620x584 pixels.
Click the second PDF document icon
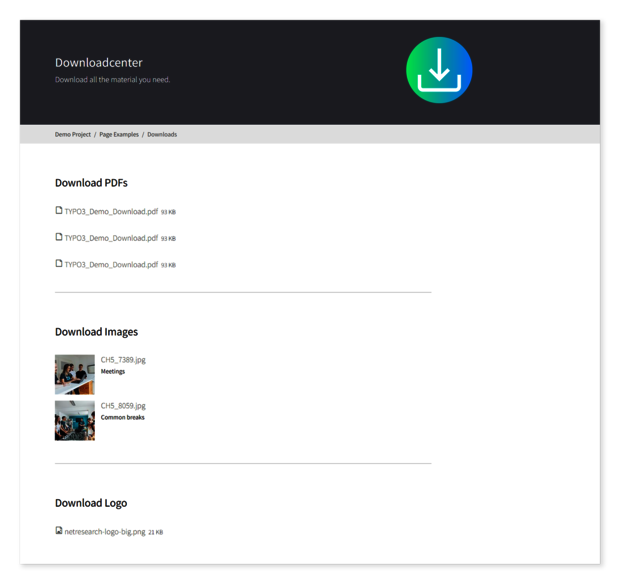click(59, 237)
